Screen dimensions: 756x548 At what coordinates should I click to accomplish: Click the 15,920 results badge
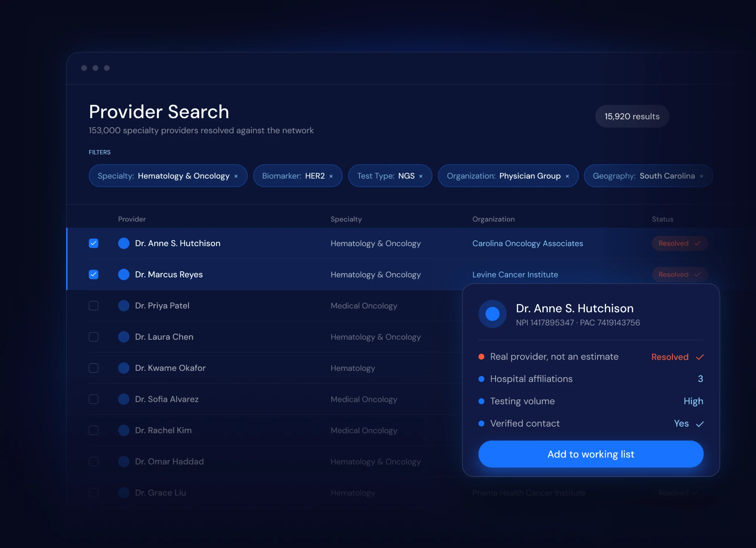[x=632, y=116]
